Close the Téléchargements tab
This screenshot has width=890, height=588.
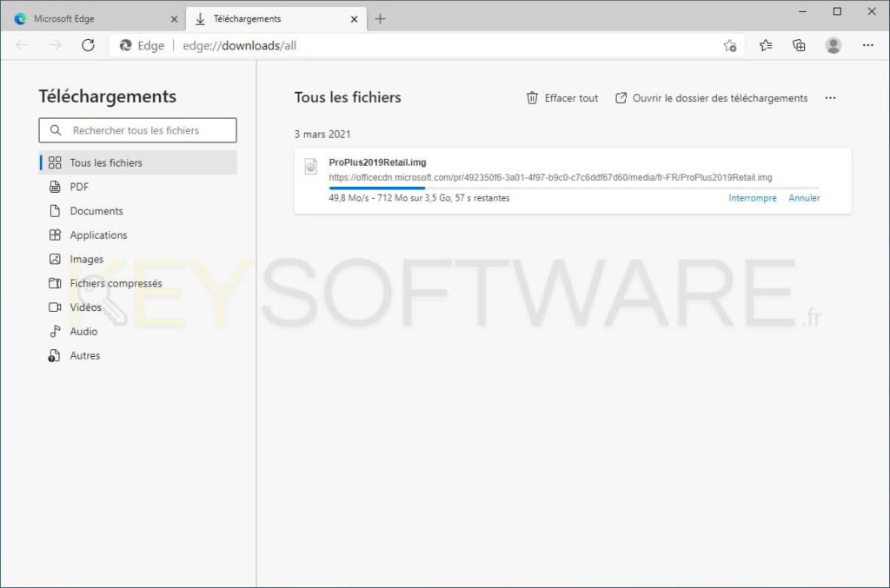(355, 19)
